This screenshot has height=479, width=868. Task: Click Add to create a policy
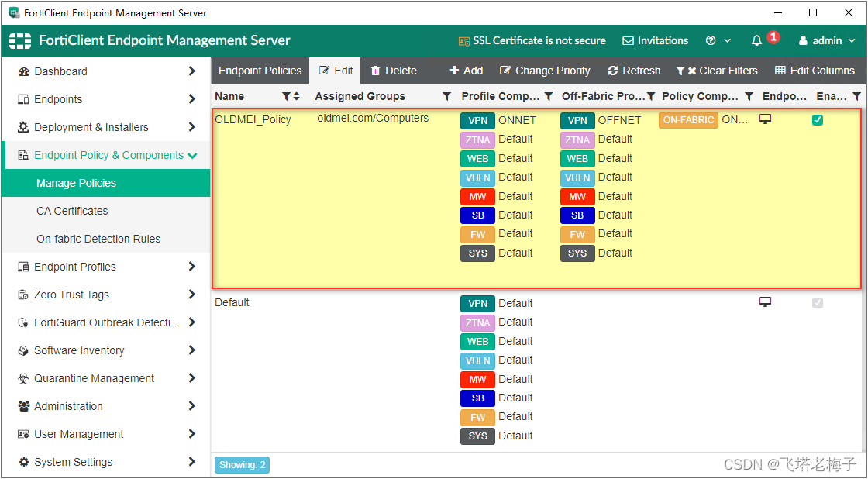point(466,71)
